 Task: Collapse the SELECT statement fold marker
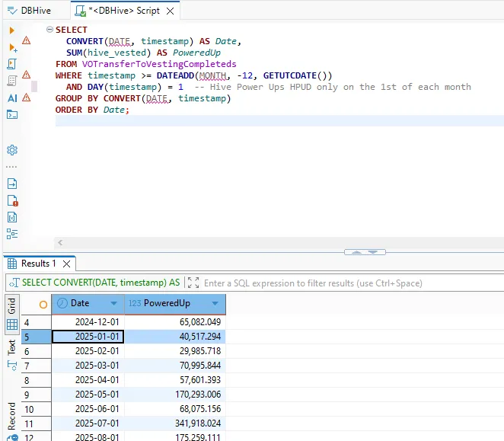tap(49, 29)
